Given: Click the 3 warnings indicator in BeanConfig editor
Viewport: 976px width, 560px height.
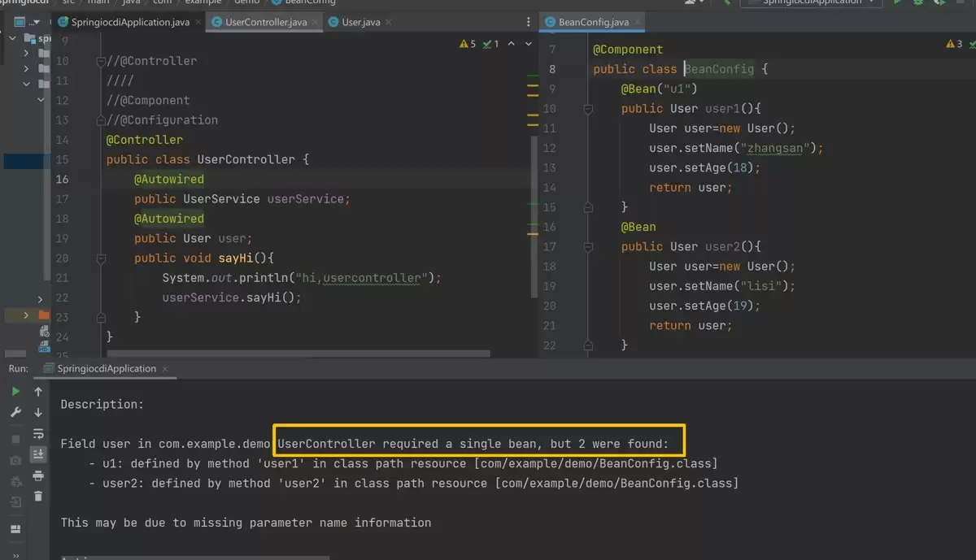Looking at the screenshot, I should (954, 44).
